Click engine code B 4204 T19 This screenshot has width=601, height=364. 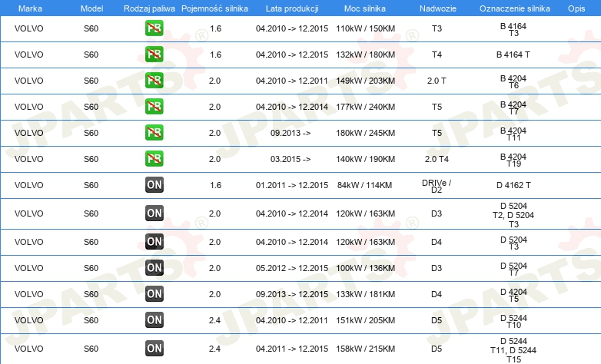tap(513, 160)
